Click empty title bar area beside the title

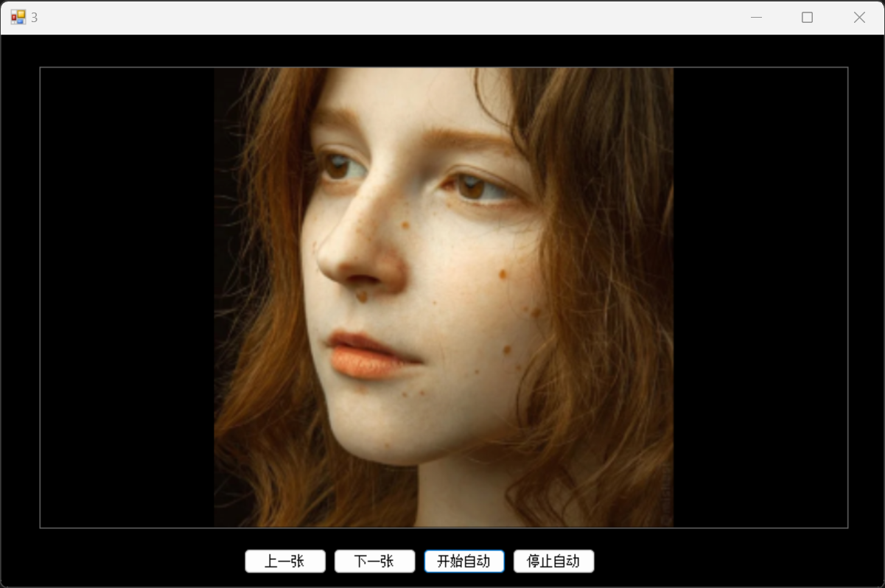click(x=368, y=17)
